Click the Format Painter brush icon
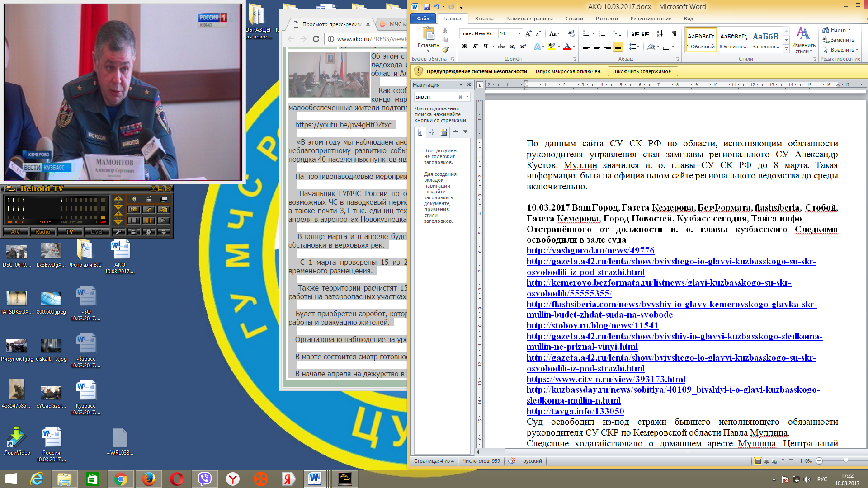868x488 pixels. point(445,50)
